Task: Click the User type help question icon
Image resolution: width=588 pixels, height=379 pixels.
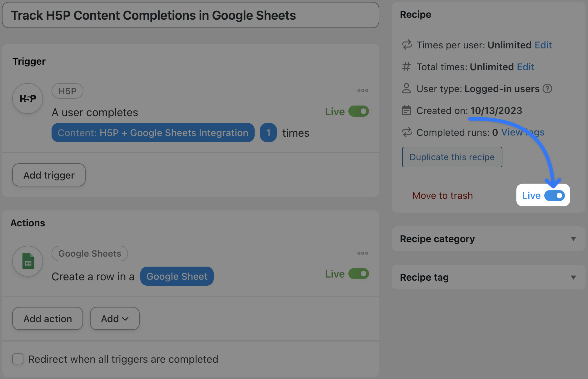Action: tap(547, 89)
